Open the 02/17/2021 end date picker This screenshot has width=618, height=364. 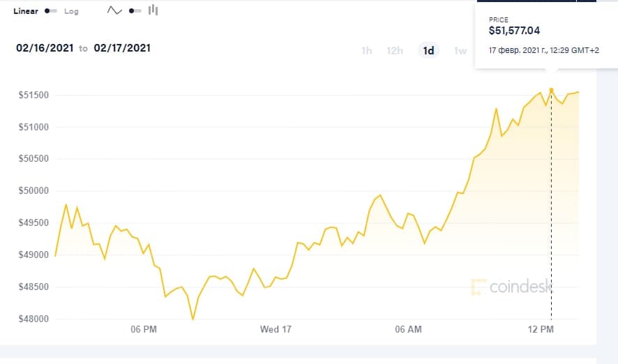click(122, 48)
